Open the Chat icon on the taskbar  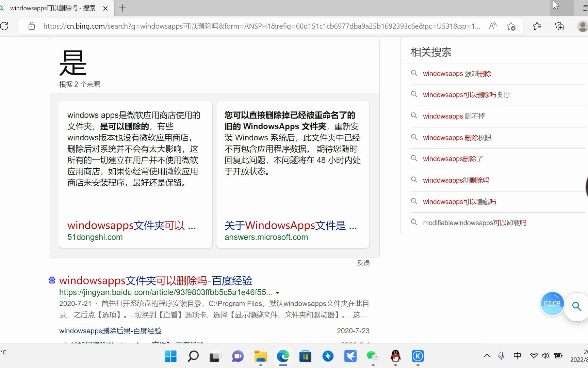238,356
